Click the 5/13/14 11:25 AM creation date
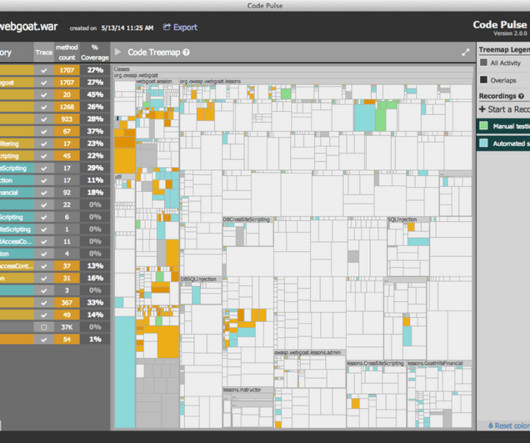The image size is (530, 443). pos(127,28)
